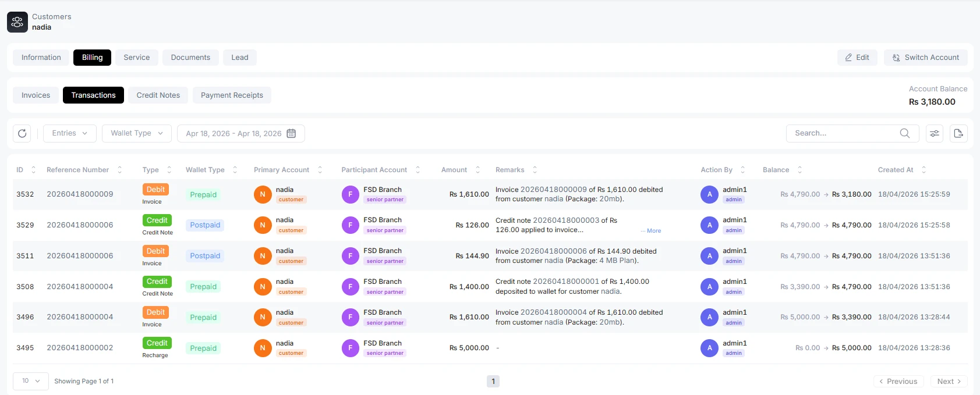
Task: Click the export file icon
Action: point(958,133)
